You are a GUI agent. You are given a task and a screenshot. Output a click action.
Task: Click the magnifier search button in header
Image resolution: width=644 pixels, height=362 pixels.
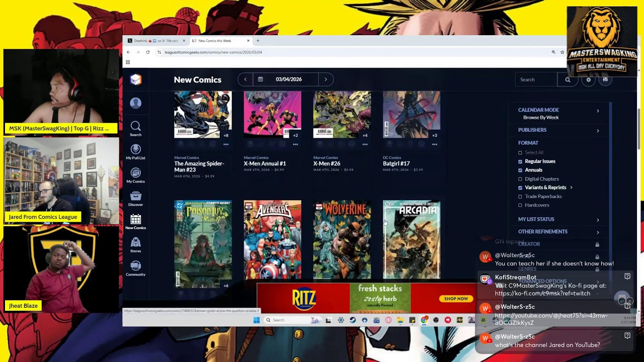568,79
